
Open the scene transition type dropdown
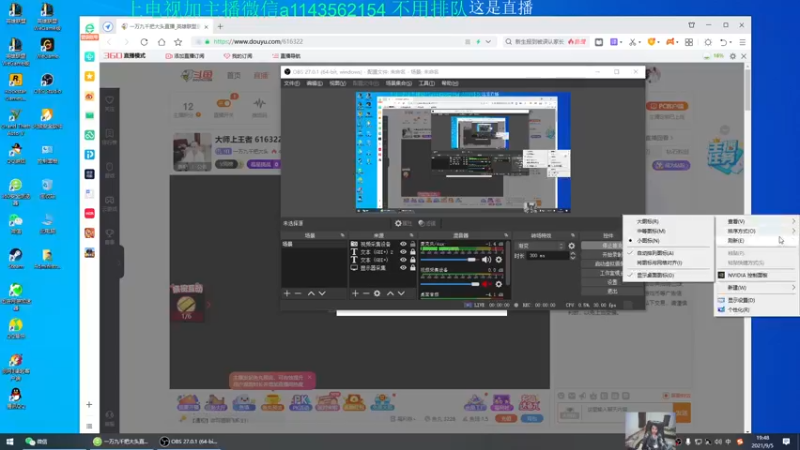pos(540,246)
